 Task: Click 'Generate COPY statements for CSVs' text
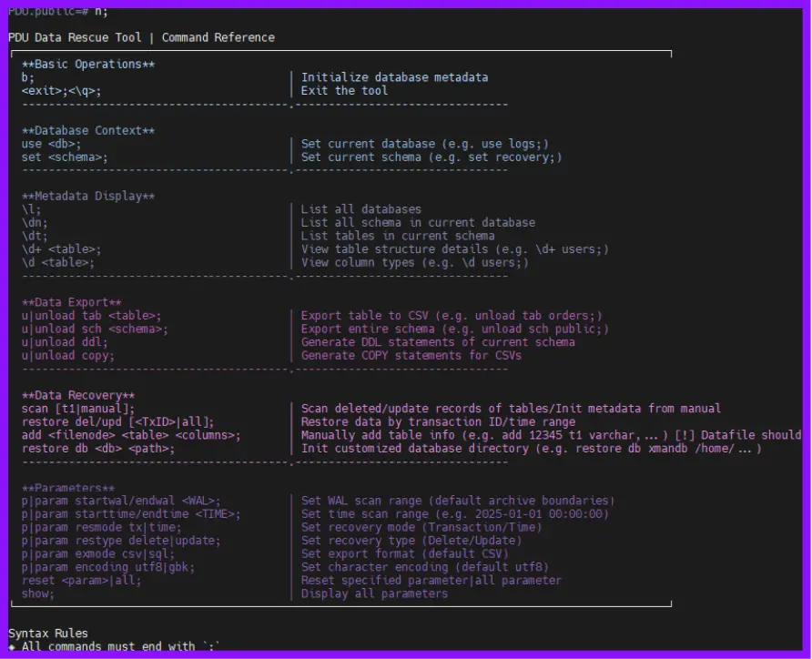tap(411, 356)
